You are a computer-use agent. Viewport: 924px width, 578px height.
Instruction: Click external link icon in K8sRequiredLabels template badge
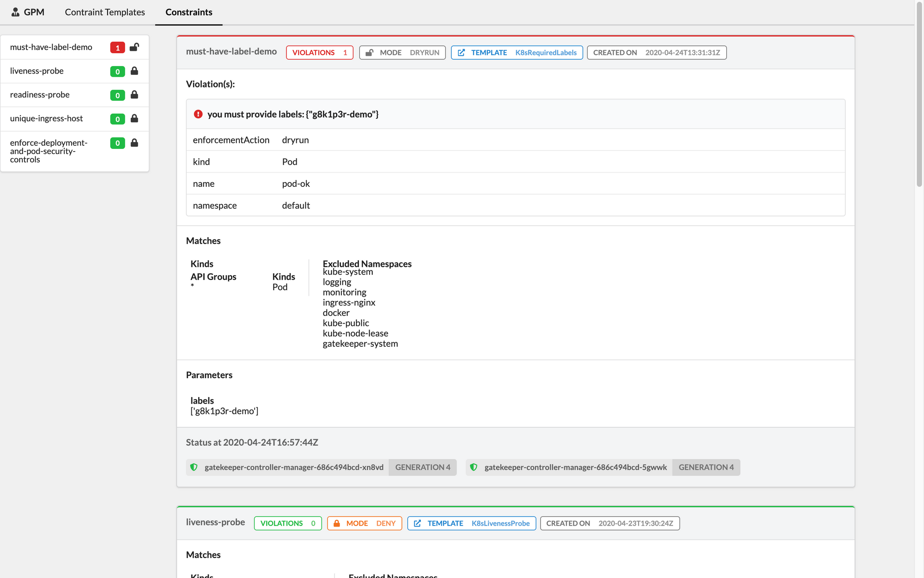461,53
